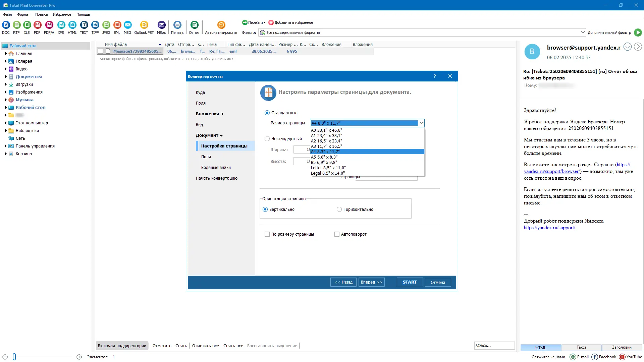The height and width of the screenshot is (362, 644).
Task: Choose Горизонтально page orientation
Action: click(339, 209)
